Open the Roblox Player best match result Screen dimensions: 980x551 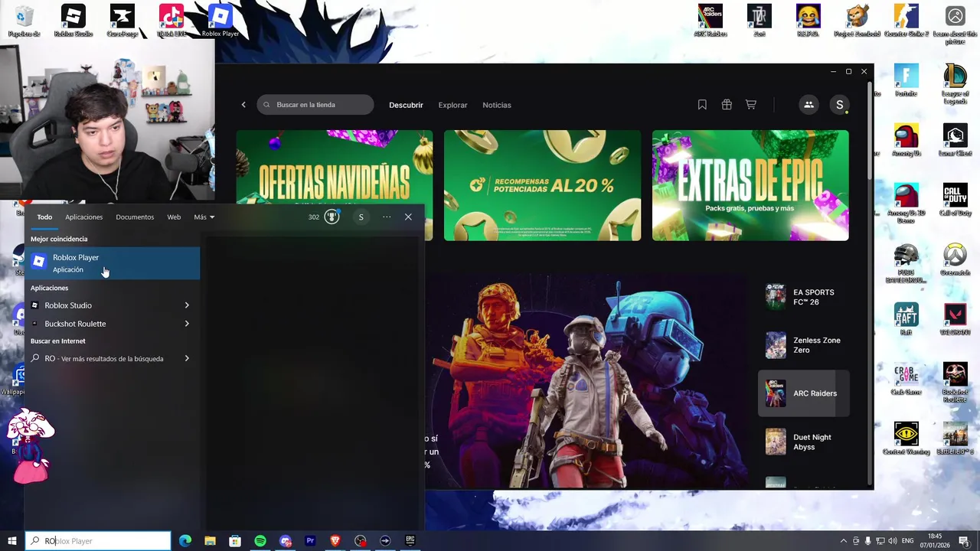(x=112, y=263)
